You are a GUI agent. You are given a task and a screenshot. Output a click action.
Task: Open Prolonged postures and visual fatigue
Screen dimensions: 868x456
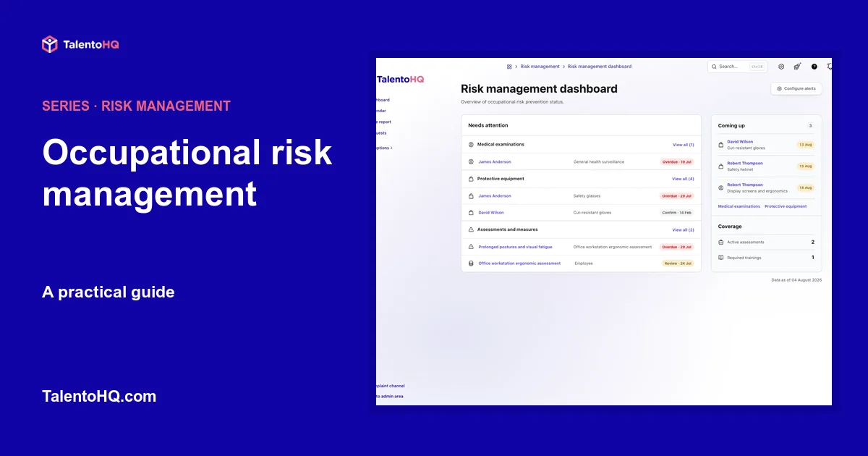[x=515, y=247]
